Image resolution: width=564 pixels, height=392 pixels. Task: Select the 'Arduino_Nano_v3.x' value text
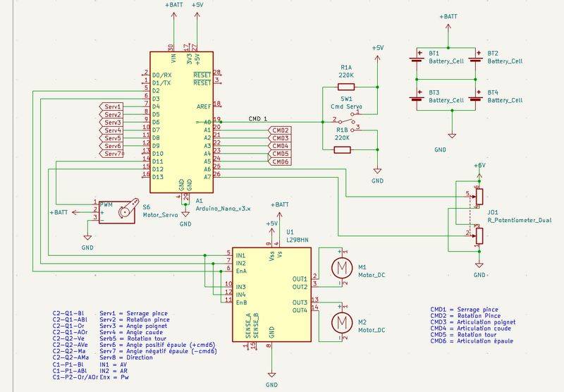[x=223, y=208]
